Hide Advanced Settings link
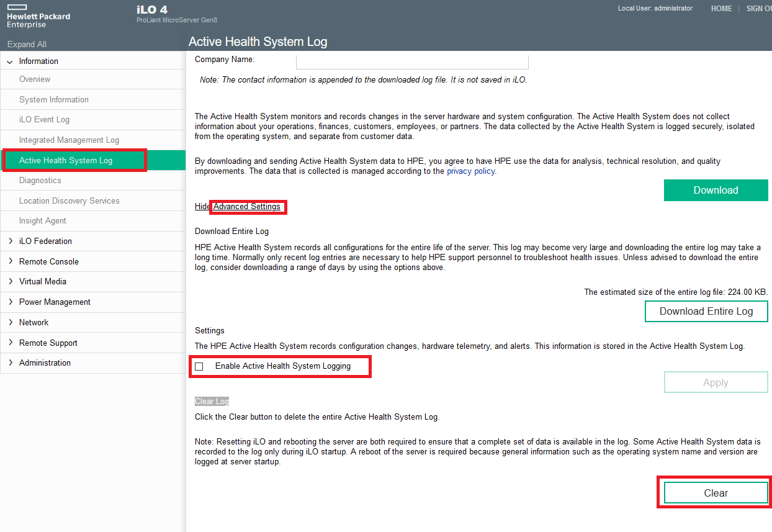 (x=238, y=207)
